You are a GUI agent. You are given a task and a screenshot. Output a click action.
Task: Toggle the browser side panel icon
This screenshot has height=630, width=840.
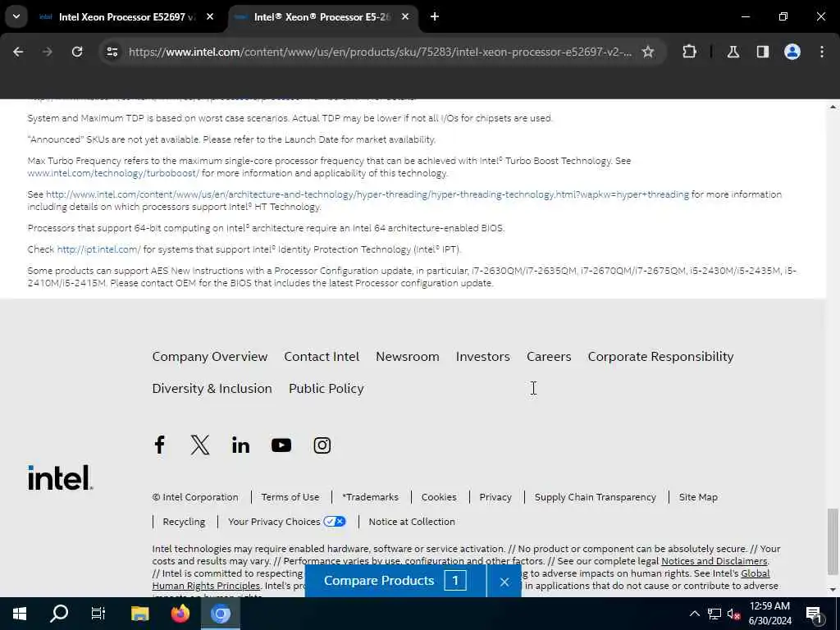coord(763,52)
